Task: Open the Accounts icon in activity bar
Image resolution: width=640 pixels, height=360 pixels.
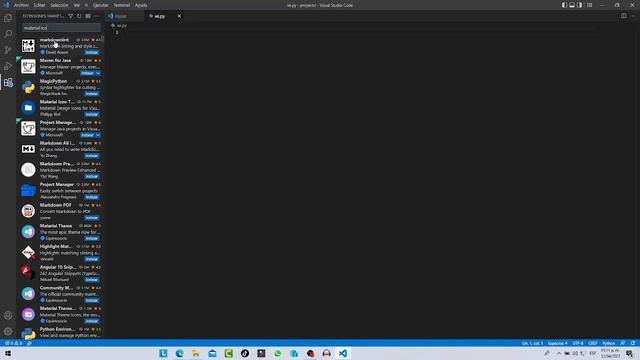Action: pos(8,315)
